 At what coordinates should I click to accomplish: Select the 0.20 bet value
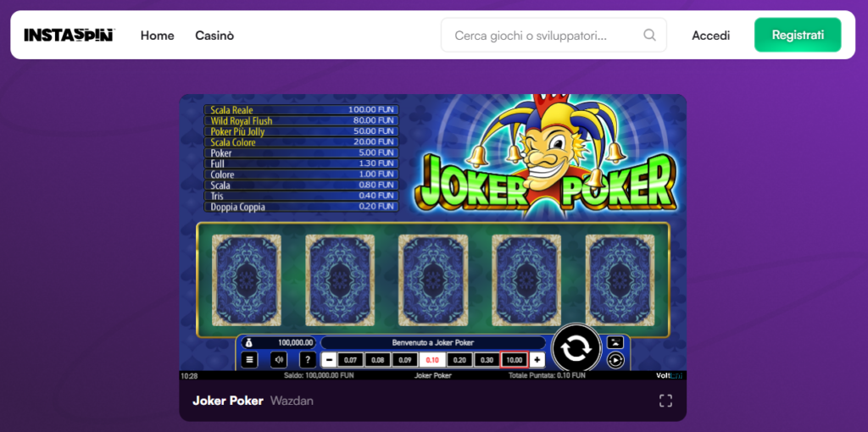coord(459,360)
